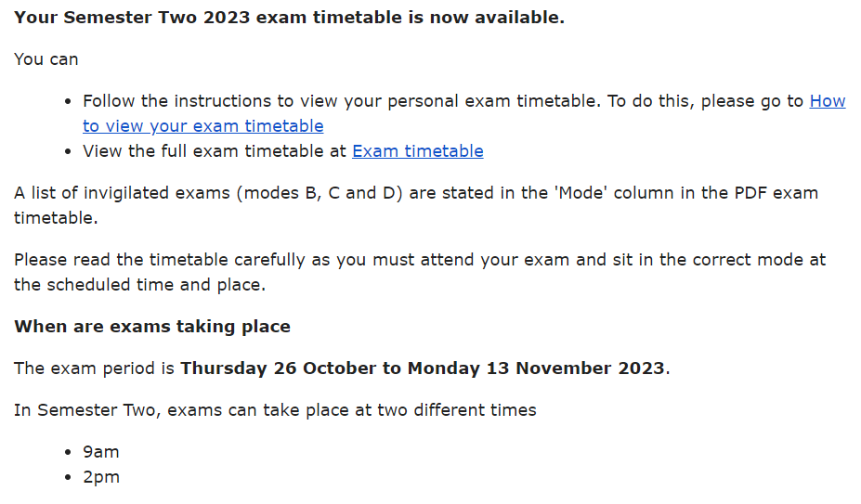The image size is (861, 504).
Task: Click 'The exam period is' text
Action: coord(94,368)
